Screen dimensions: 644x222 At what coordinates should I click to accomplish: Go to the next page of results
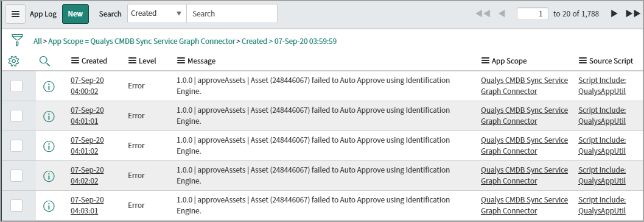[x=614, y=13]
